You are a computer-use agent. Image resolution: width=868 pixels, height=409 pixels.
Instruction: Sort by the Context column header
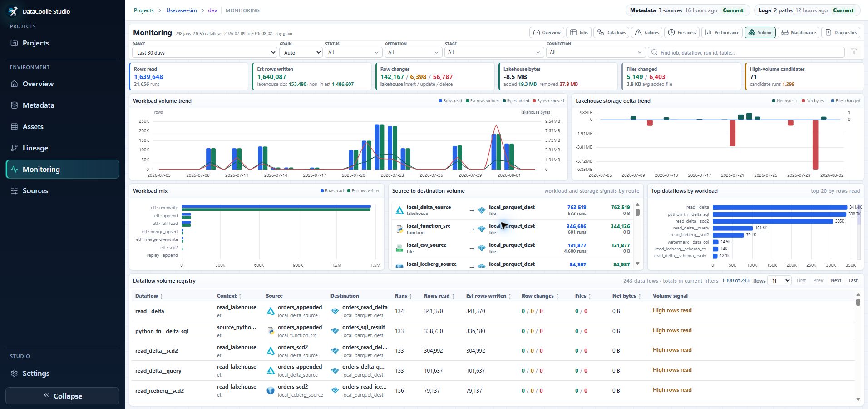click(x=229, y=296)
